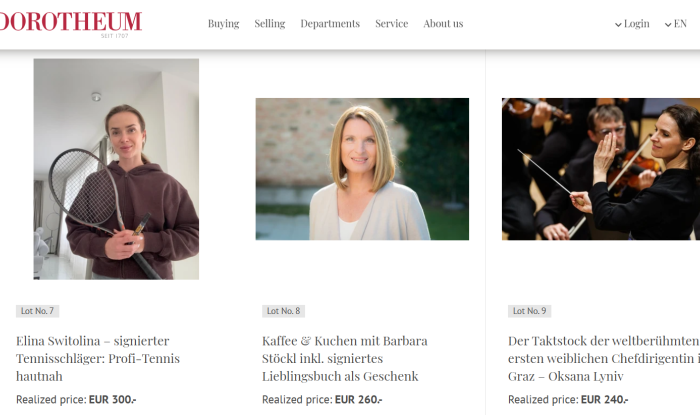Open the Der Taktstock Oksana Lyniv link

pyautogui.click(x=604, y=358)
